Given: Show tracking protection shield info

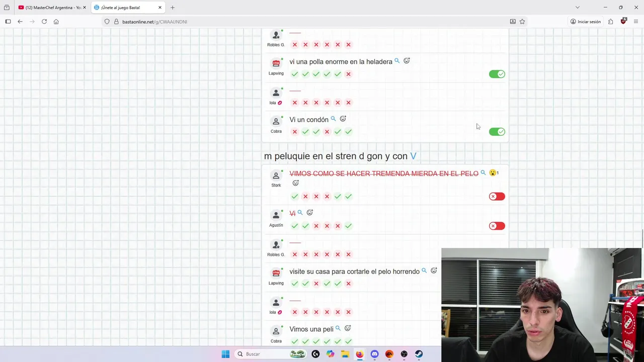Looking at the screenshot, I should point(107,22).
